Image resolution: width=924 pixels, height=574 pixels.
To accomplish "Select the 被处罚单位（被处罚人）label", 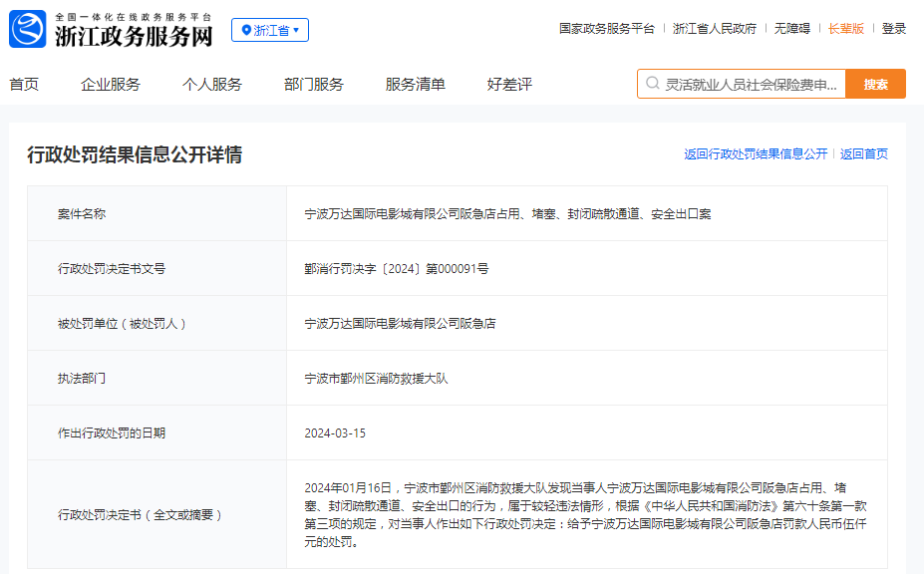I will [122, 324].
